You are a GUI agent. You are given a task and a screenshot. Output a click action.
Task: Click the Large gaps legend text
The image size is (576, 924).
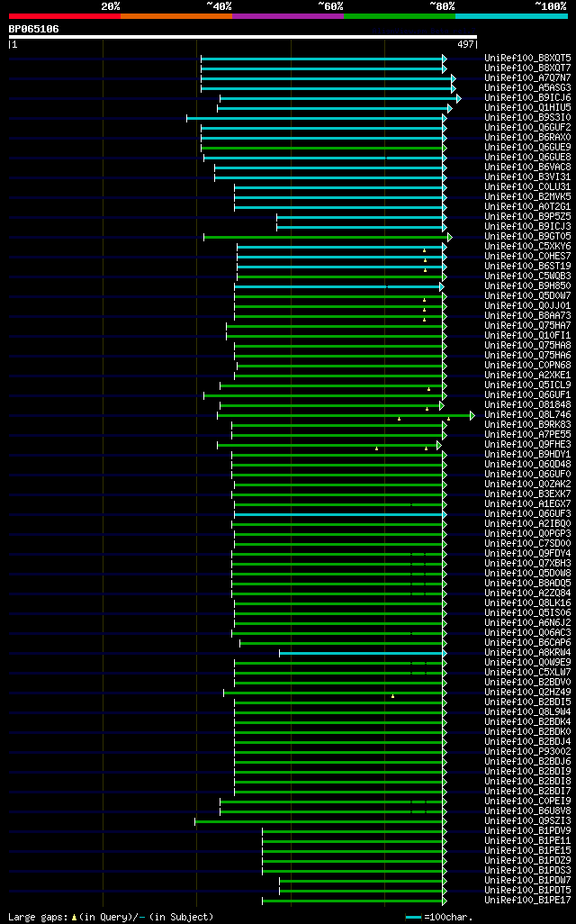point(111,917)
